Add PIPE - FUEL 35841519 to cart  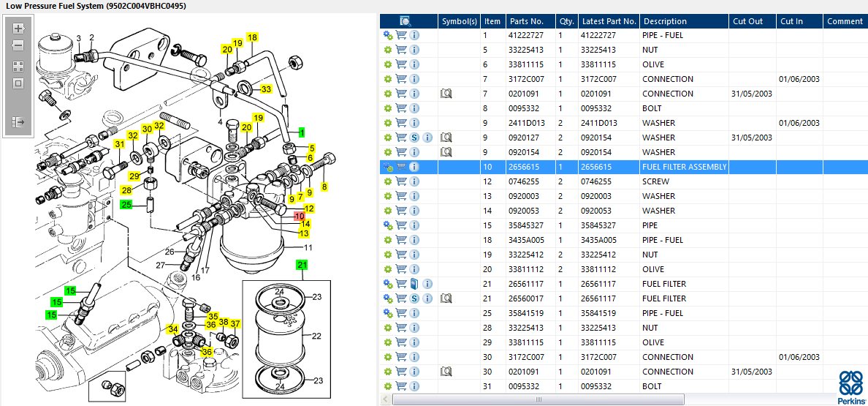401,313
